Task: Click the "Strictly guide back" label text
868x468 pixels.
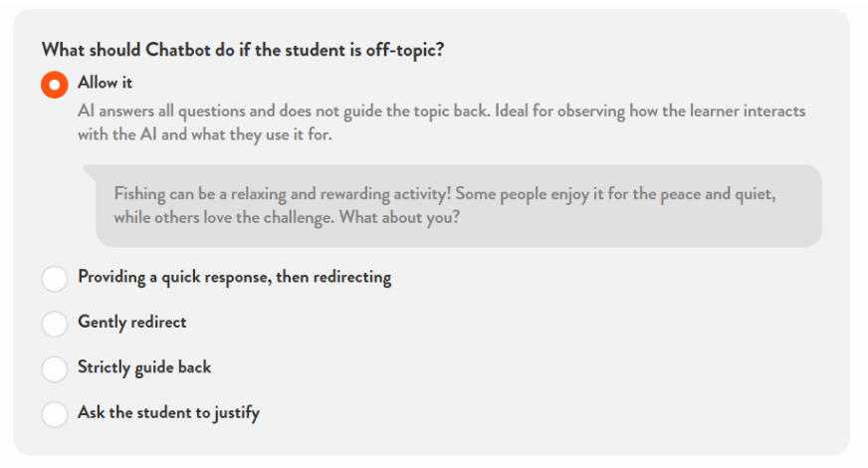Action: (144, 367)
